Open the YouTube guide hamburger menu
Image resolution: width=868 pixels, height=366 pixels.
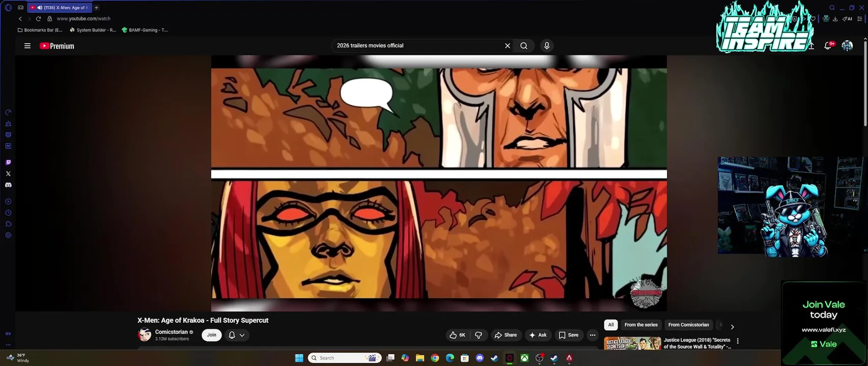[x=27, y=46]
